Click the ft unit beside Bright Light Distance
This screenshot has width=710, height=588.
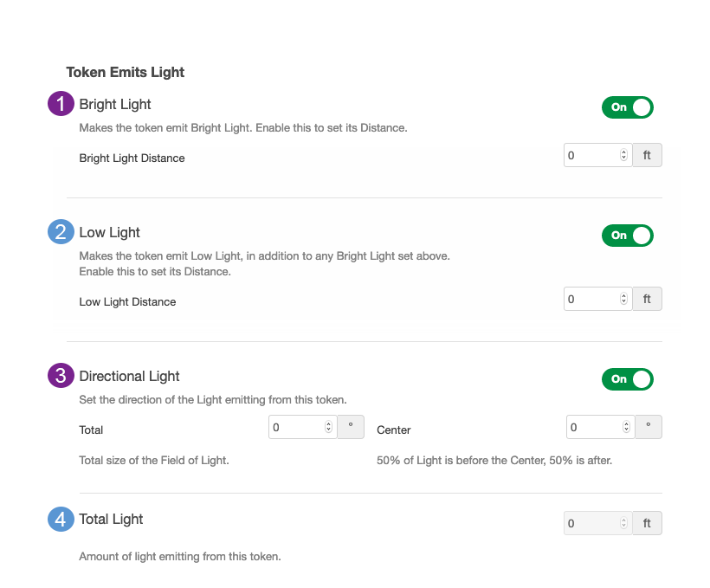click(647, 156)
